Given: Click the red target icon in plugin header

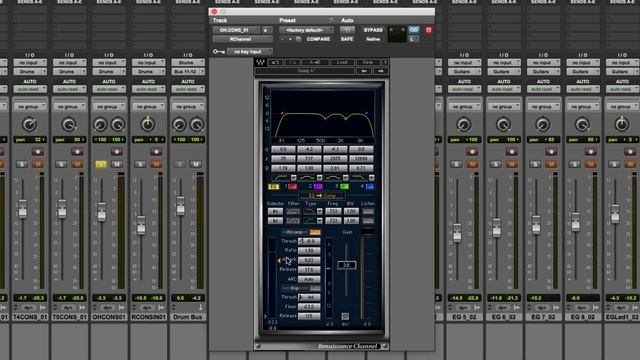Looking at the screenshot, I should [428, 30].
